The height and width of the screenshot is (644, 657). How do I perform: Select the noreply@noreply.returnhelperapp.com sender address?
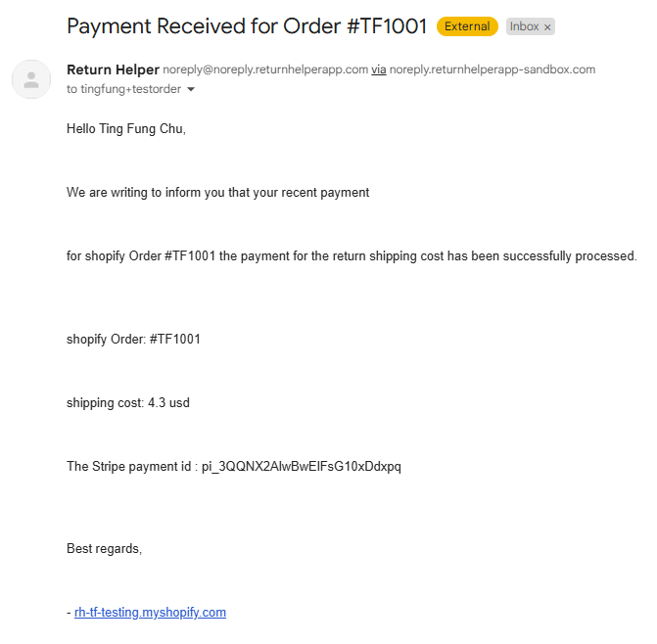tap(265, 69)
